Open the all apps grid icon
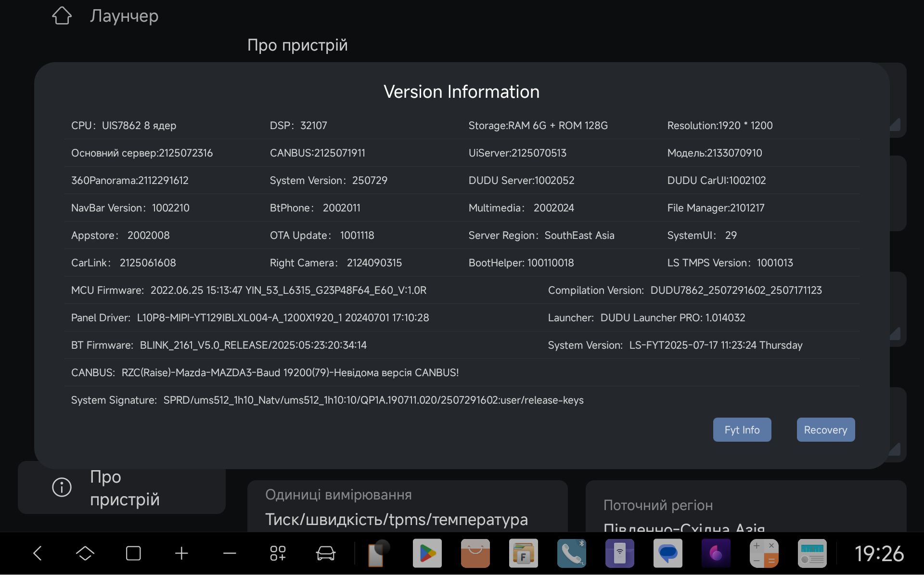The height and width of the screenshot is (578, 924). pos(278,553)
